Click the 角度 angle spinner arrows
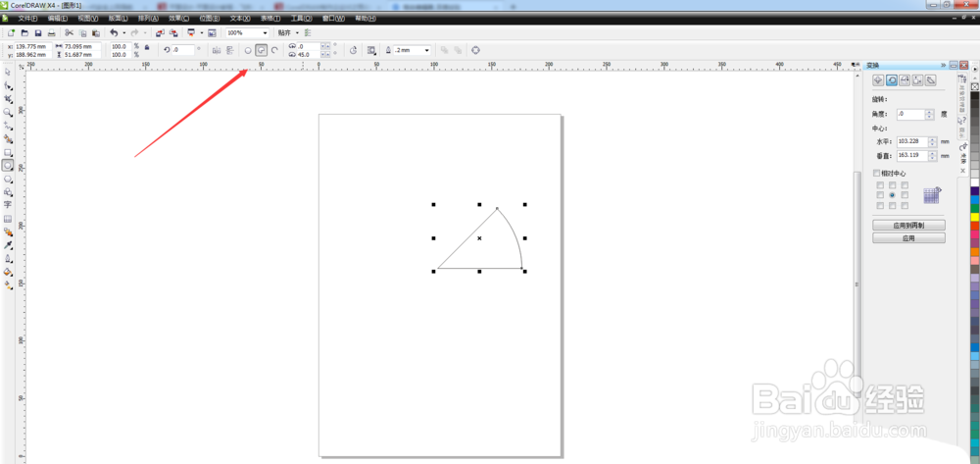This screenshot has width=980, height=464. (x=929, y=115)
